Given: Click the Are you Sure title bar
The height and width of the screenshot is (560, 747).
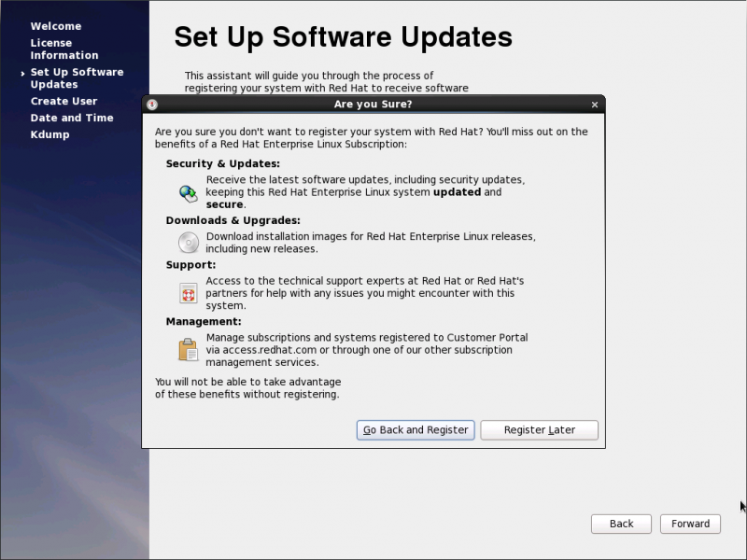Looking at the screenshot, I should point(373,105).
